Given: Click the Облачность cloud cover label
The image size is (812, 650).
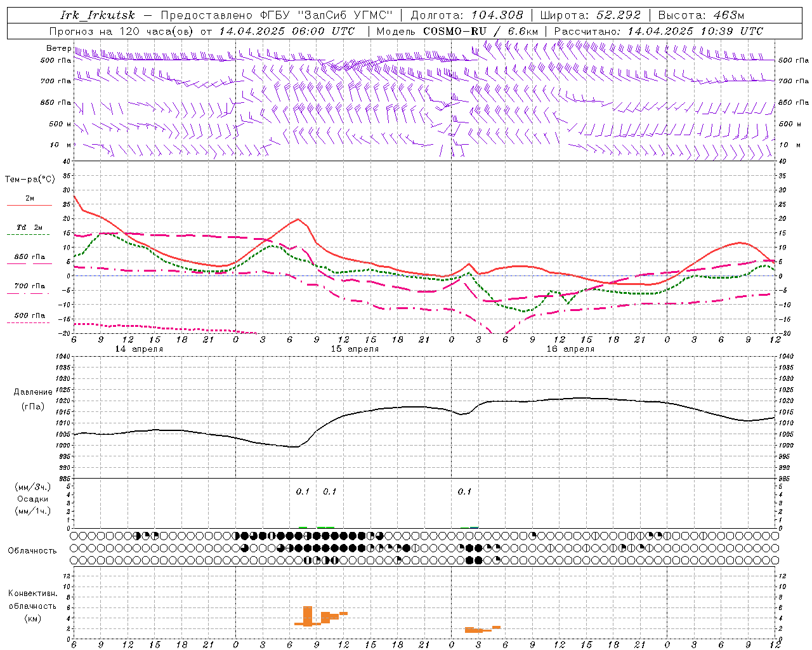Looking at the screenshot, I should pos(32,551).
